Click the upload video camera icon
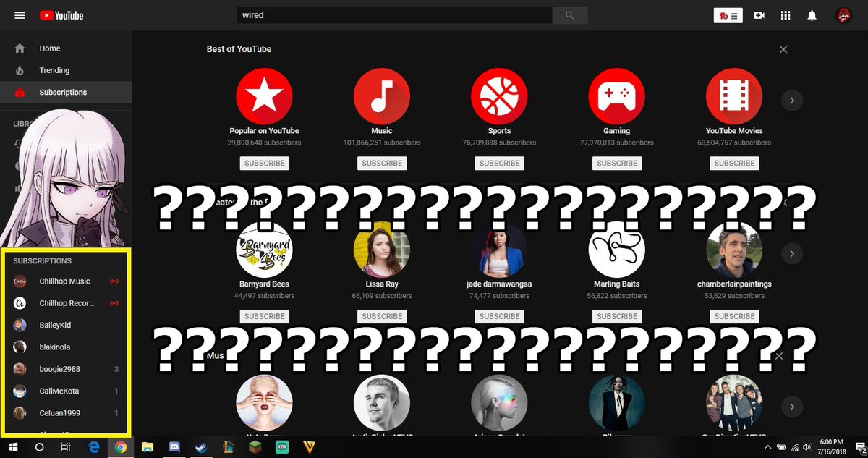The image size is (868, 458). tap(759, 15)
